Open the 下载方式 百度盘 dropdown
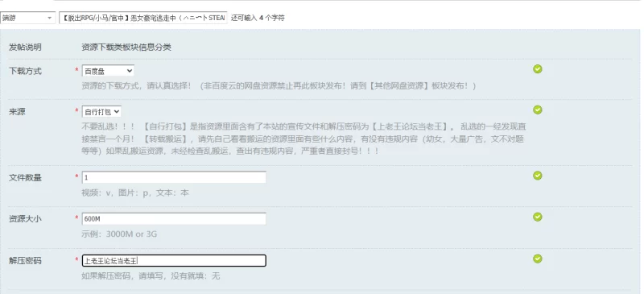Screen dimensions: 644x294 pyautogui.click(x=108, y=71)
